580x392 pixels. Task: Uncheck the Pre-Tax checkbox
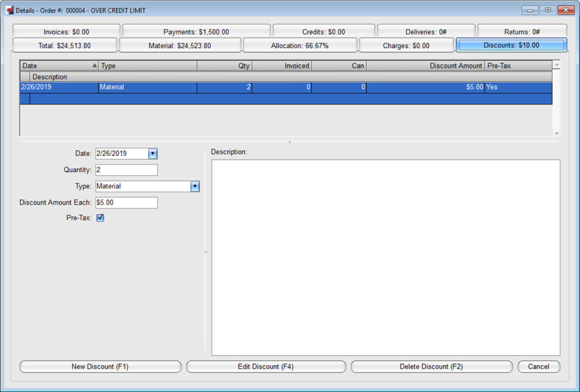coord(100,218)
